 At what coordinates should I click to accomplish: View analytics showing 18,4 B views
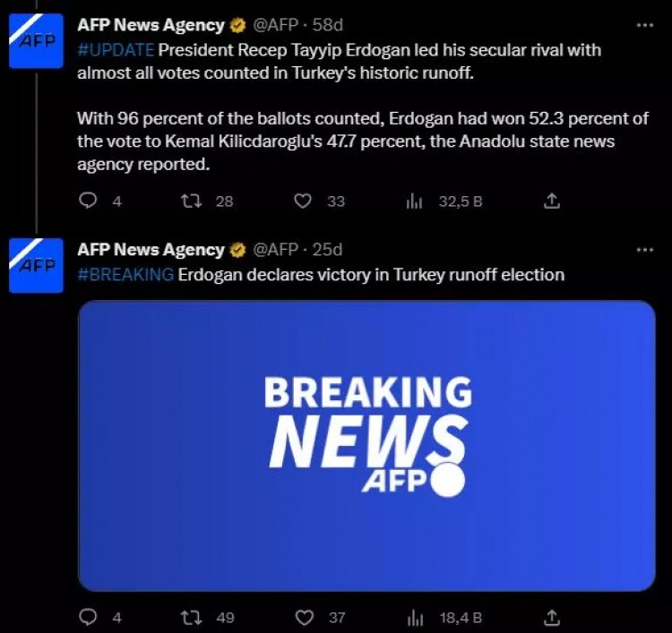tap(415, 617)
